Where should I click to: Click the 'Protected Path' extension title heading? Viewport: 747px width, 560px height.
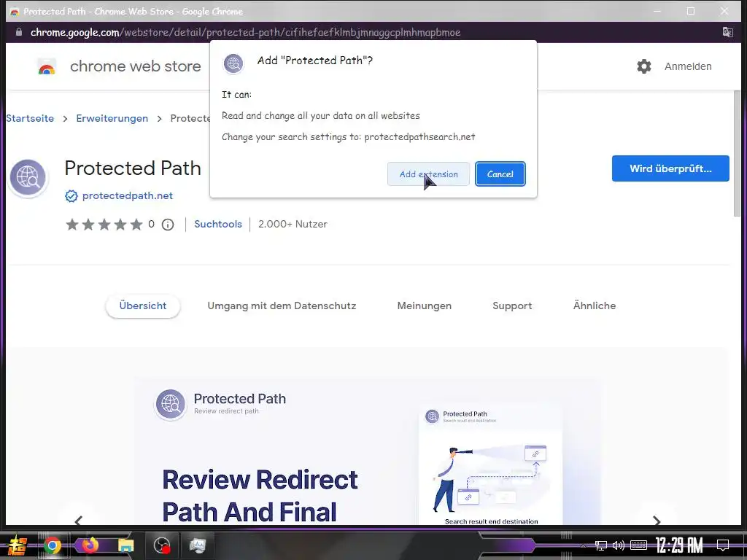point(133,168)
